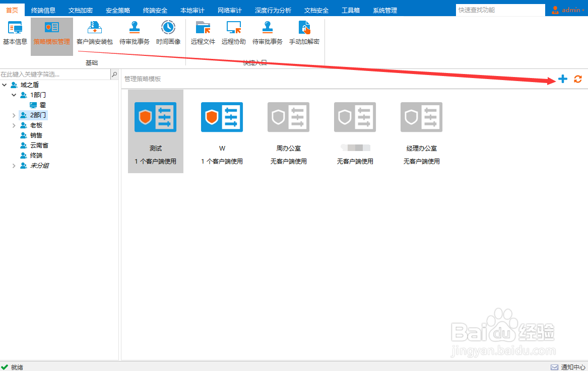Open the 终端安全 menu tab
Viewport: 588px width, 371px height.
click(155, 10)
